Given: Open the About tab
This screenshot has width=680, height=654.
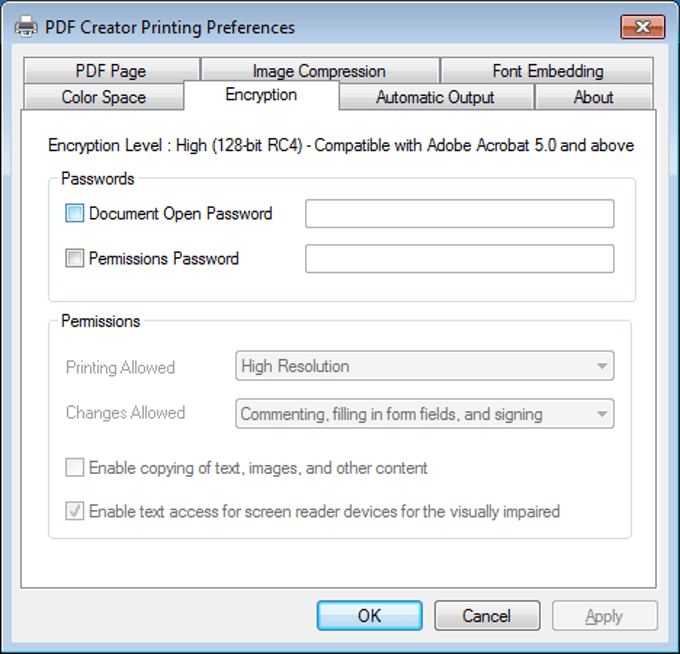Looking at the screenshot, I should (x=593, y=97).
